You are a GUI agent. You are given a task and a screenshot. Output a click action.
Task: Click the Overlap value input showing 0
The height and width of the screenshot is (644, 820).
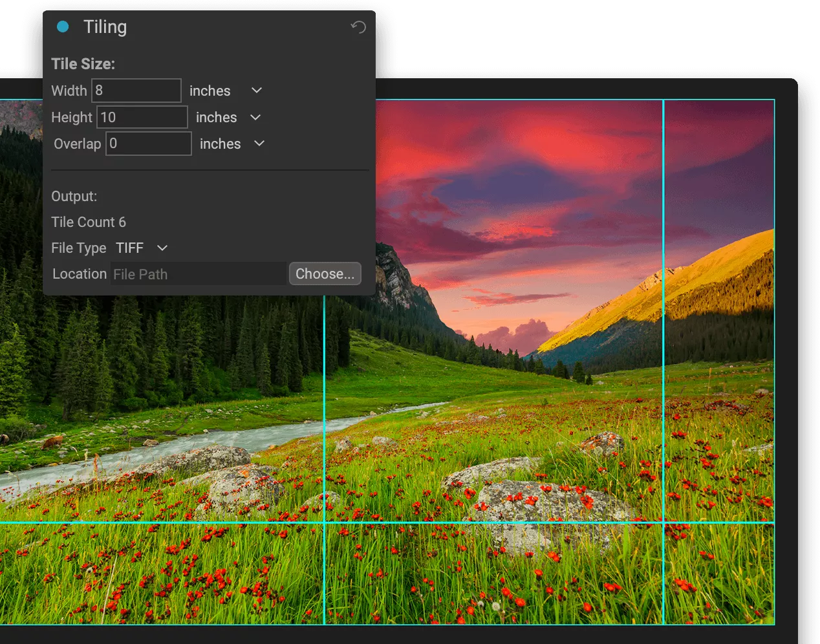pos(148,144)
